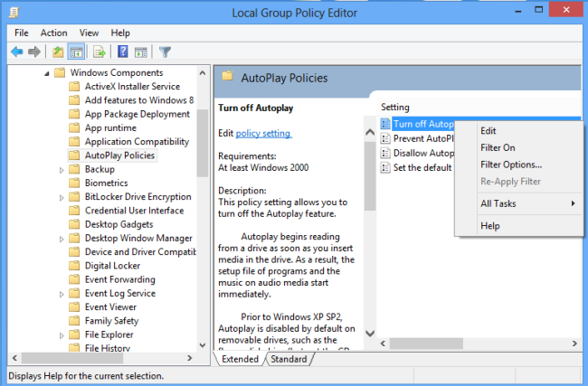Screen dimensions: 588x386
Task: Click settings list scroll right arrow
Action: [x=574, y=344]
